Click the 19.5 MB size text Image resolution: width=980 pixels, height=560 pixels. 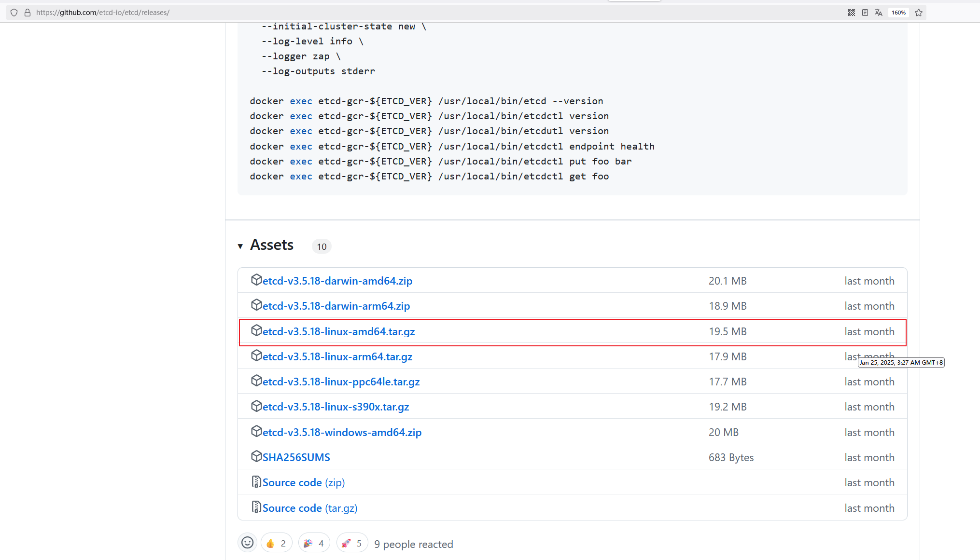click(x=728, y=331)
